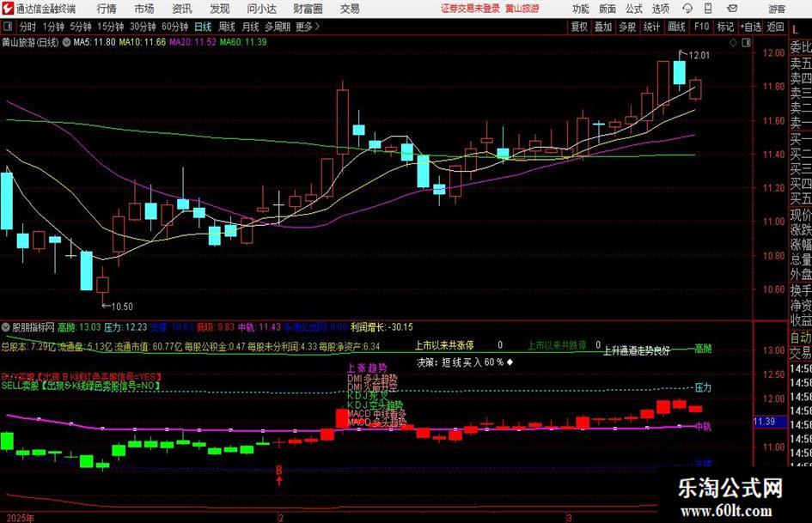
Task: Click MA5: 11.80 indicator value
Action: coord(95,42)
